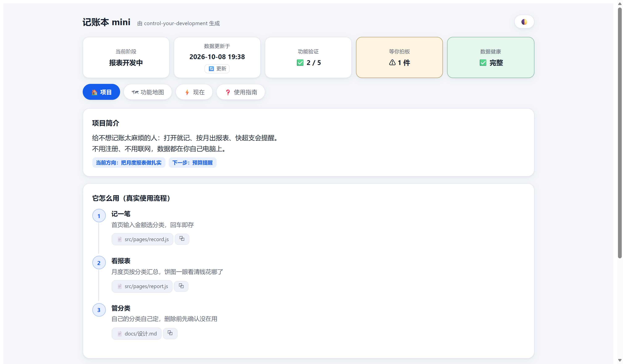Click step number 2 circle
The image size is (623, 364).
coord(99,263)
